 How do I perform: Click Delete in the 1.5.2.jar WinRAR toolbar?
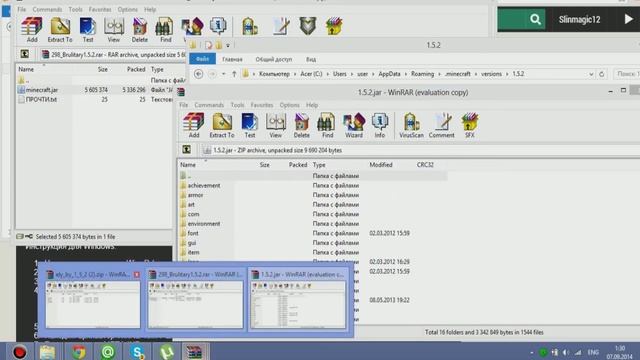pos(302,125)
